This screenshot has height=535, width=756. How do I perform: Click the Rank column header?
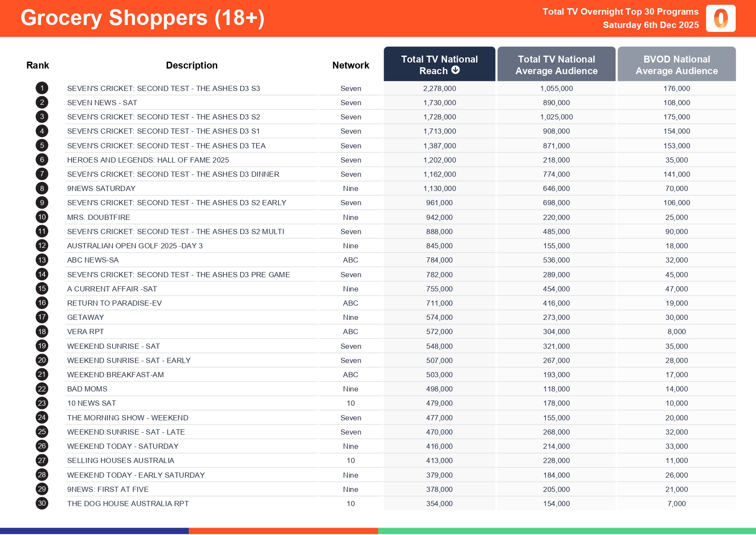(37, 65)
